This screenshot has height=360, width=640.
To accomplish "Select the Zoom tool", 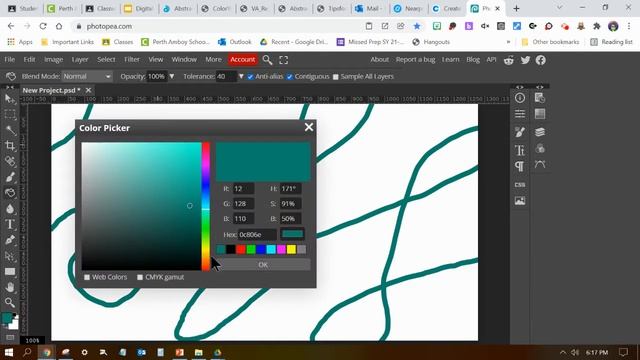I will point(10,302).
